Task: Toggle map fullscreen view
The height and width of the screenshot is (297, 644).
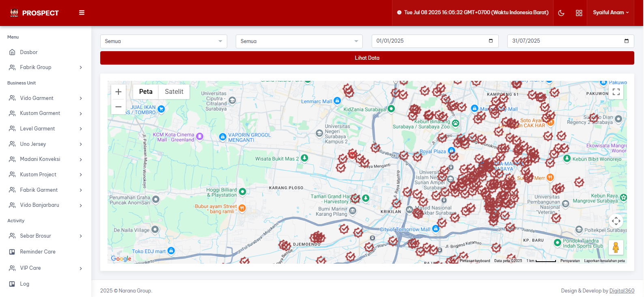Action: coord(616,92)
